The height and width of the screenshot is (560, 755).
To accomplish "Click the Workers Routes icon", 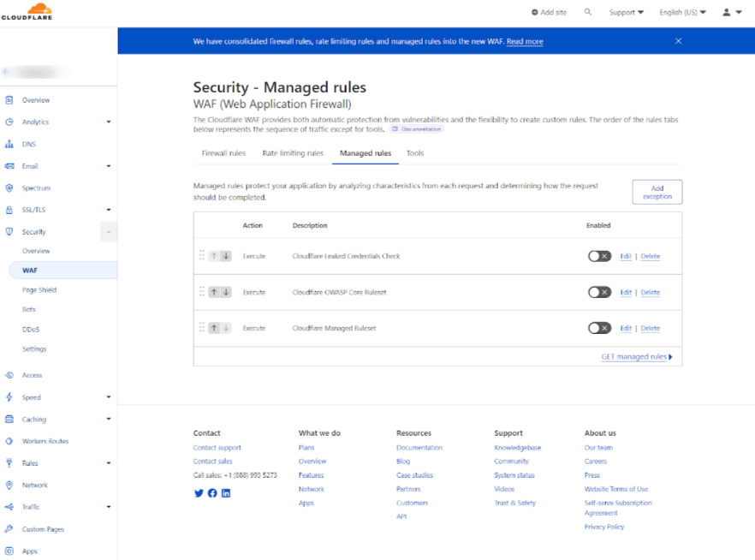I will 9,441.
